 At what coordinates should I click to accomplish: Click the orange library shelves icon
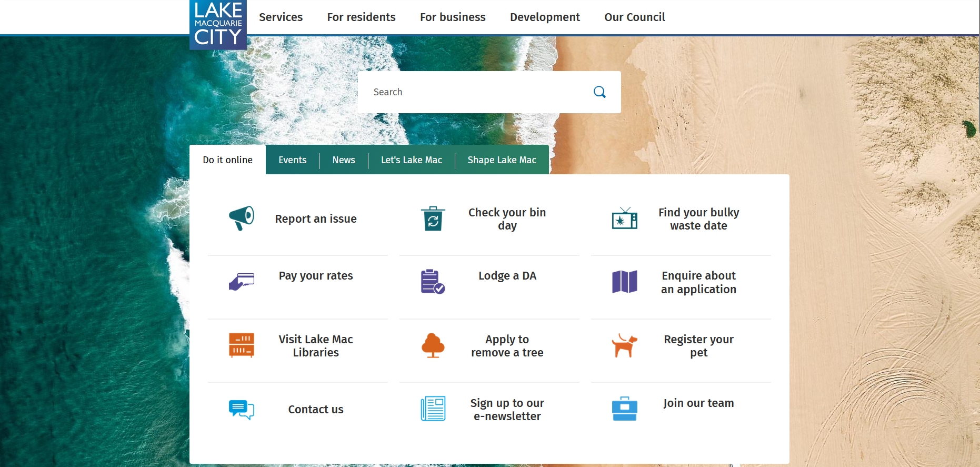pyautogui.click(x=242, y=345)
